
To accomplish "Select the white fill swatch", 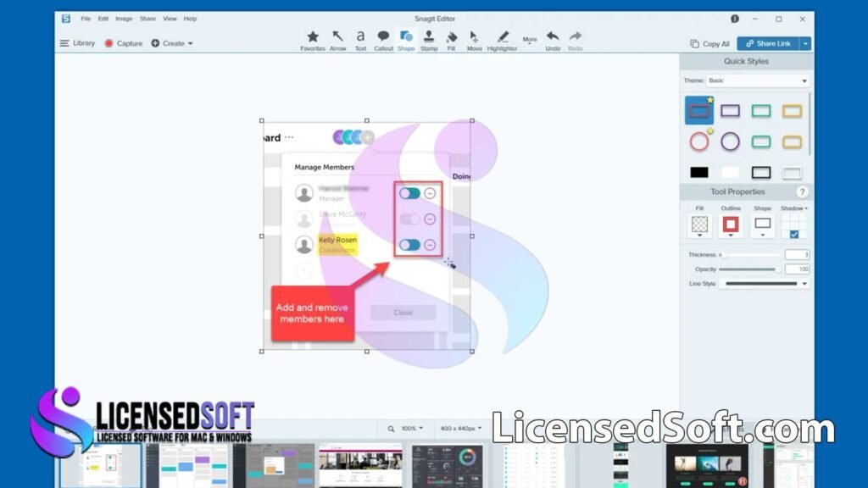I will [730, 173].
